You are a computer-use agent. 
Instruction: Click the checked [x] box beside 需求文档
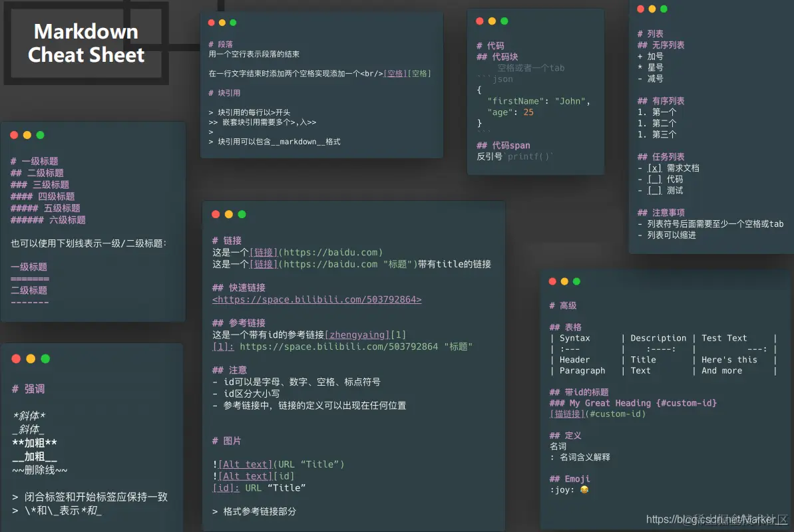tap(654, 168)
